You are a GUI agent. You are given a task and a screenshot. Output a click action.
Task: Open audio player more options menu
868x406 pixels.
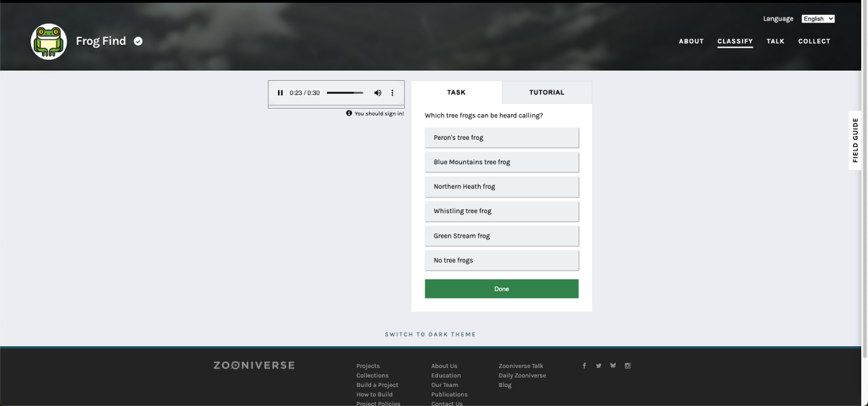coord(392,93)
